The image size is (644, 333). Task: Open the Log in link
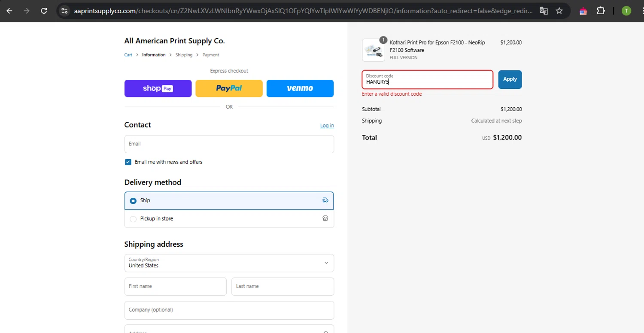point(327,126)
